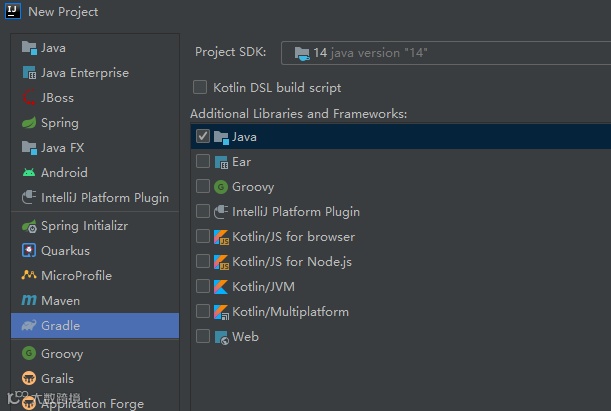This screenshot has width=611, height=411.
Task: Click the Spring leaf icon
Action: point(29,123)
